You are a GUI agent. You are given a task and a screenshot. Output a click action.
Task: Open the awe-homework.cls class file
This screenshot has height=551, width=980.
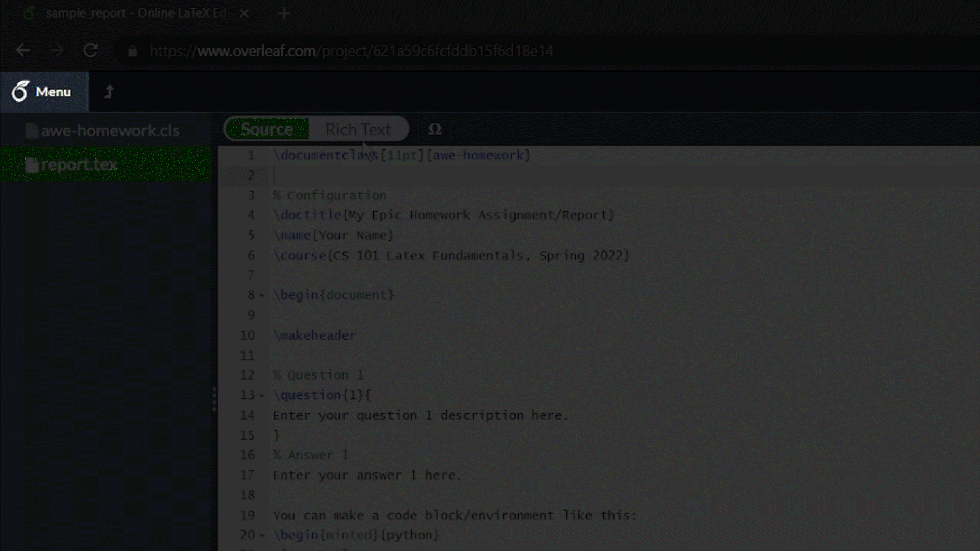(x=110, y=131)
